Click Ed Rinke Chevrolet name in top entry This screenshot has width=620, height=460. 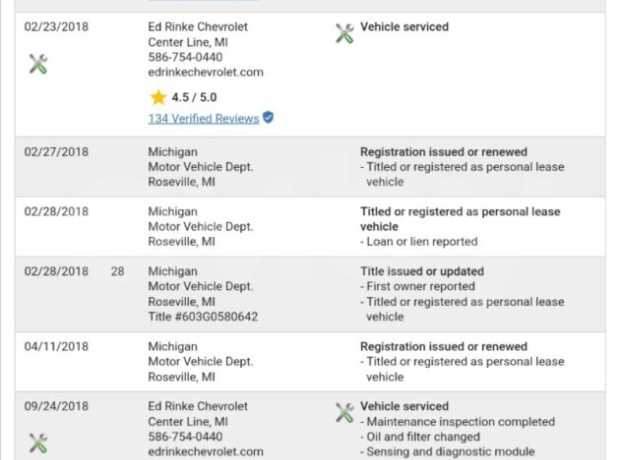pyautogui.click(x=198, y=27)
